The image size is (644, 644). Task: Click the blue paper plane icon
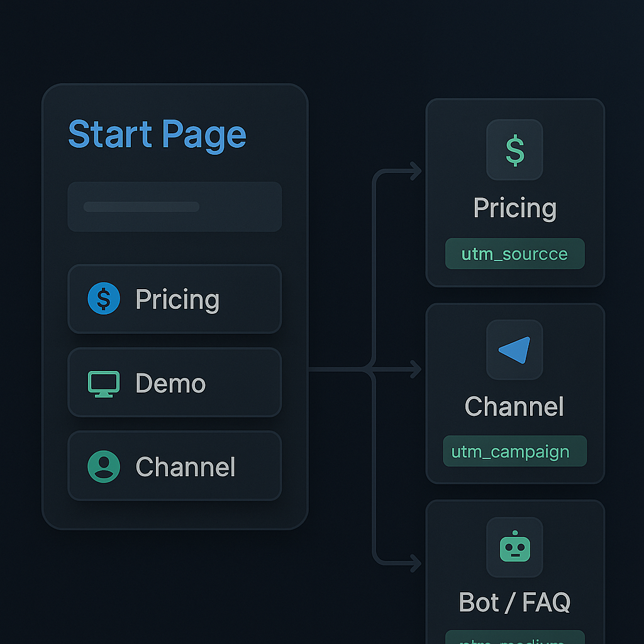tap(514, 350)
